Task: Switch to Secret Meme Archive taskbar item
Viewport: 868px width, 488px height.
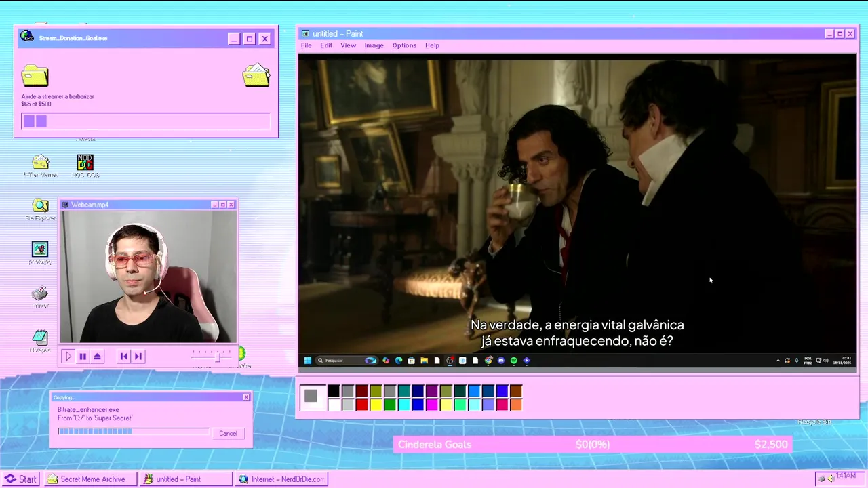Action: pos(90,479)
